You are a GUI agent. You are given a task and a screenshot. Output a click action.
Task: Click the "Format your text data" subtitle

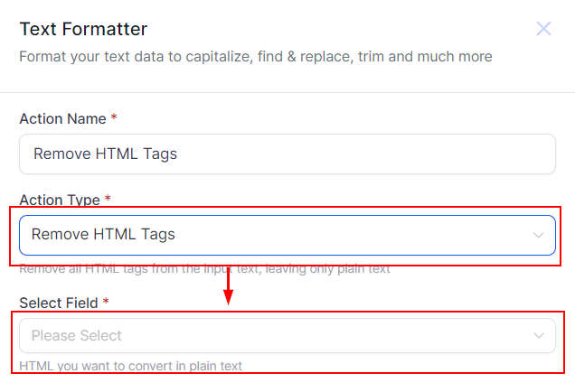(256, 57)
